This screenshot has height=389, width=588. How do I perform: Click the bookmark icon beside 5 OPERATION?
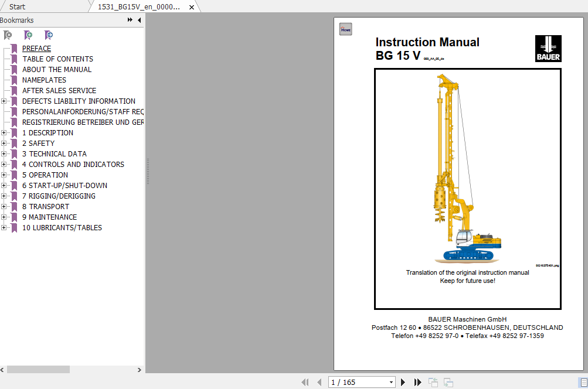[14, 175]
